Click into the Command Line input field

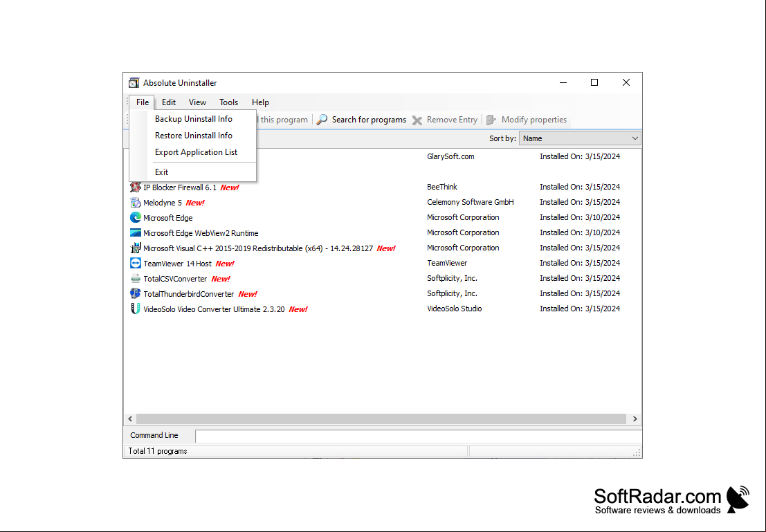418,437
